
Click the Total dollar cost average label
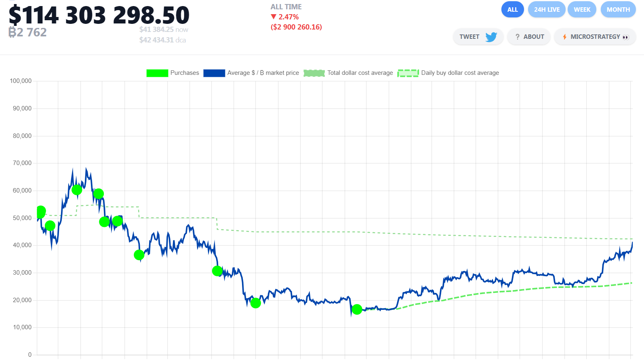pos(360,73)
